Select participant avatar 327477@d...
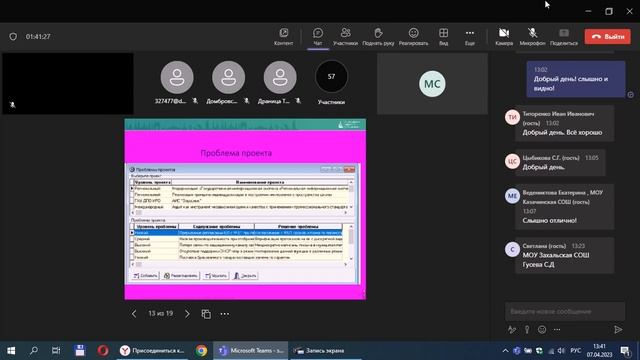Image resolution: width=640 pixels, height=360 pixels. click(x=177, y=77)
